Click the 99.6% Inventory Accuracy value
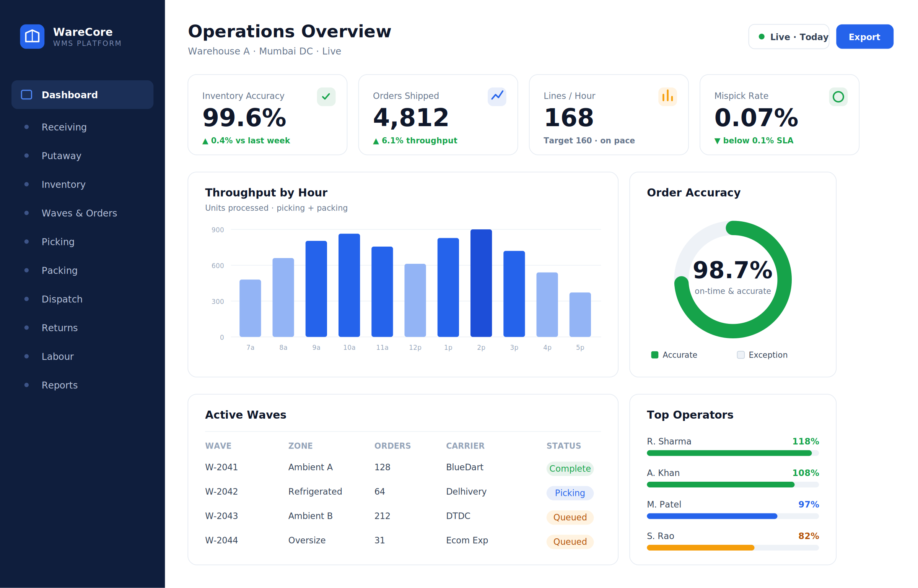 coord(244,118)
